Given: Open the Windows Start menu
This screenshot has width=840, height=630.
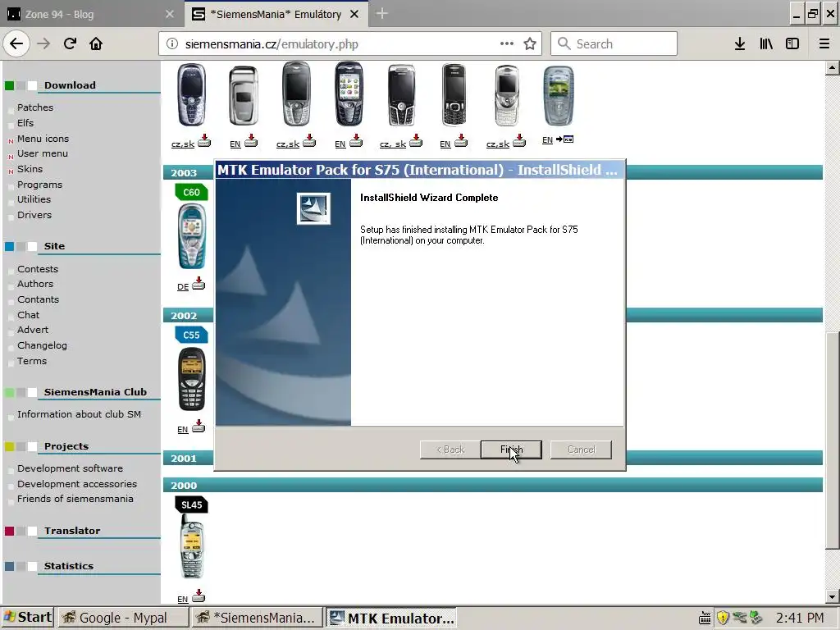Looking at the screenshot, I should click(28, 618).
